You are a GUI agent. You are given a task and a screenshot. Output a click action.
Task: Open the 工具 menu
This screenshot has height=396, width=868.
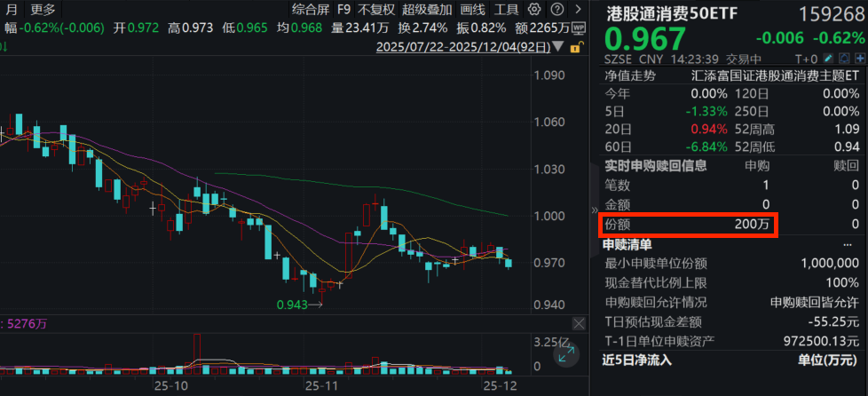point(506,10)
